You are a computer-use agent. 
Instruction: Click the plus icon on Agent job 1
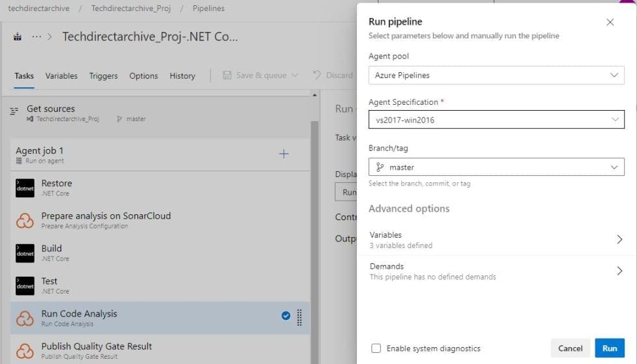click(283, 154)
